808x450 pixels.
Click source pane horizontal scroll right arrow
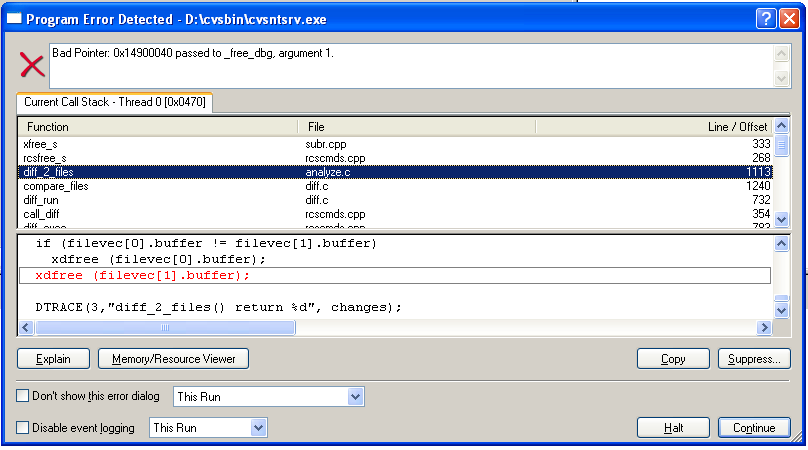point(764,327)
